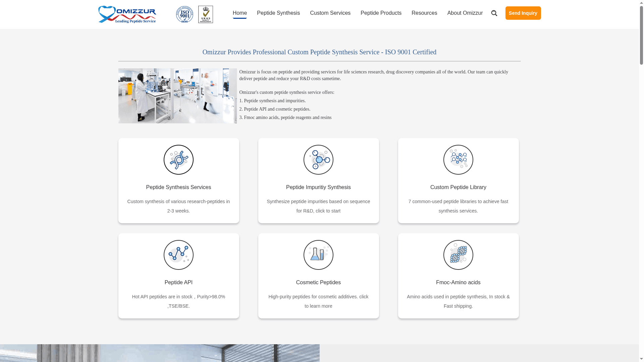The width and height of the screenshot is (644, 362).
Task: Click the Cosmetic Peptides card text
Action: point(318,282)
